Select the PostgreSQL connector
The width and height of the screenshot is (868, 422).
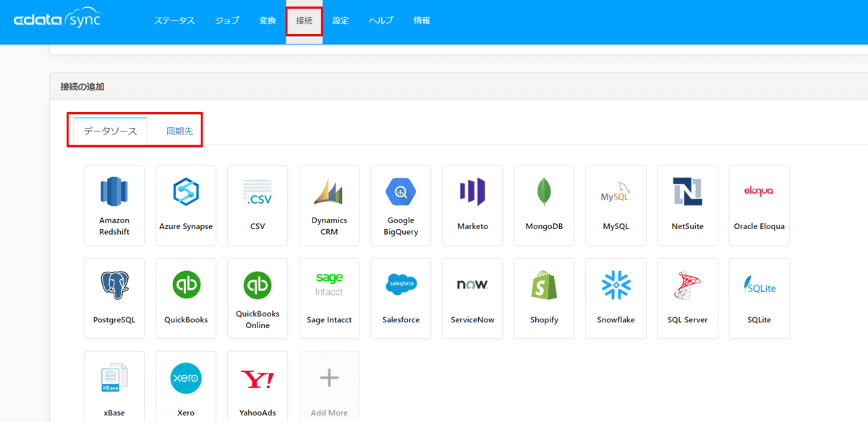[114, 298]
